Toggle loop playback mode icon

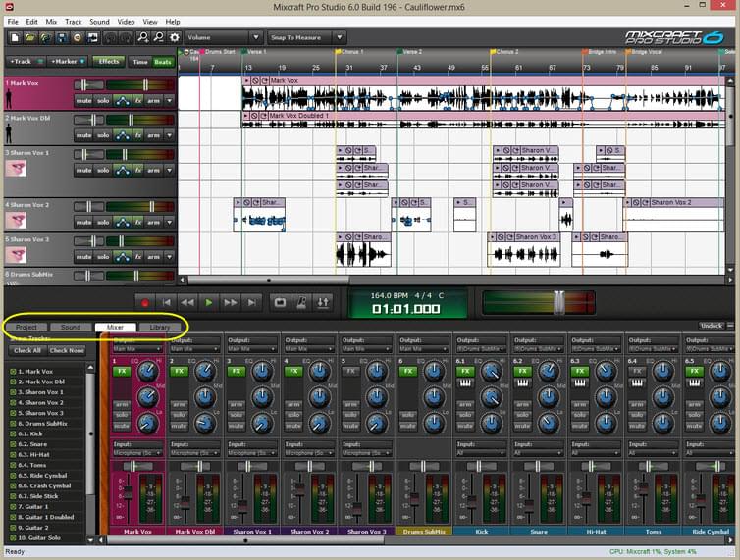click(280, 302)
